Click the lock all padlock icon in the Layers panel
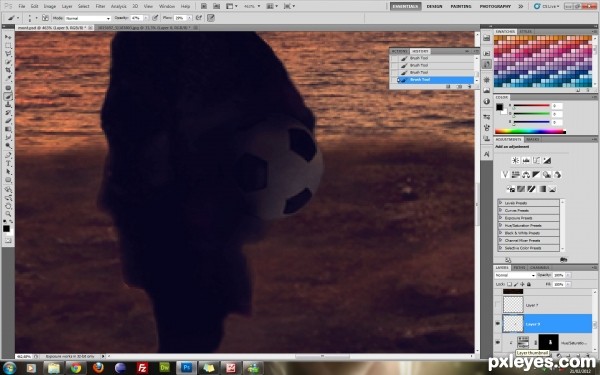This screenshot has width=600, height=375. (528, 284)
